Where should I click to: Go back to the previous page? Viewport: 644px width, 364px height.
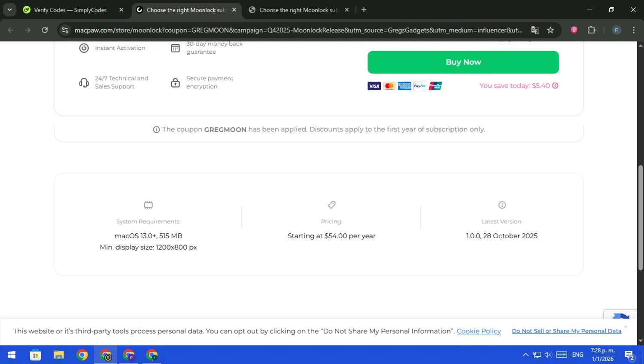coord(11,30)
